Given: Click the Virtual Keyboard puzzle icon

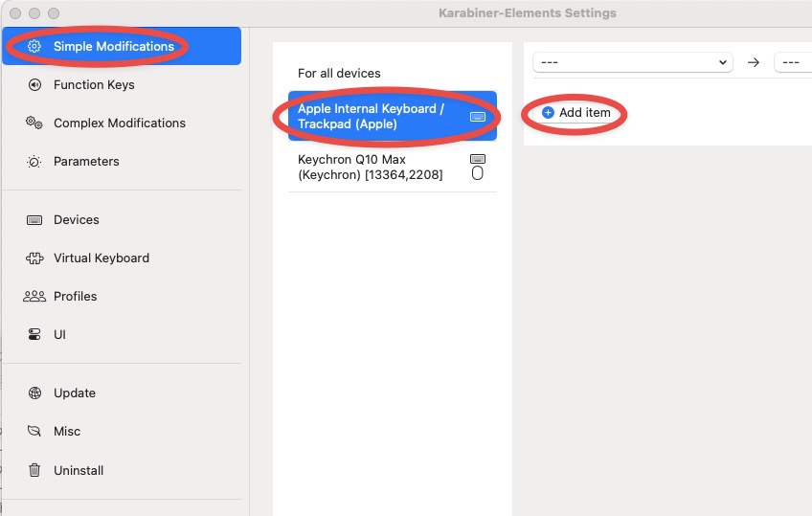Looking at the screenshot, I should (x=34, y=258).
